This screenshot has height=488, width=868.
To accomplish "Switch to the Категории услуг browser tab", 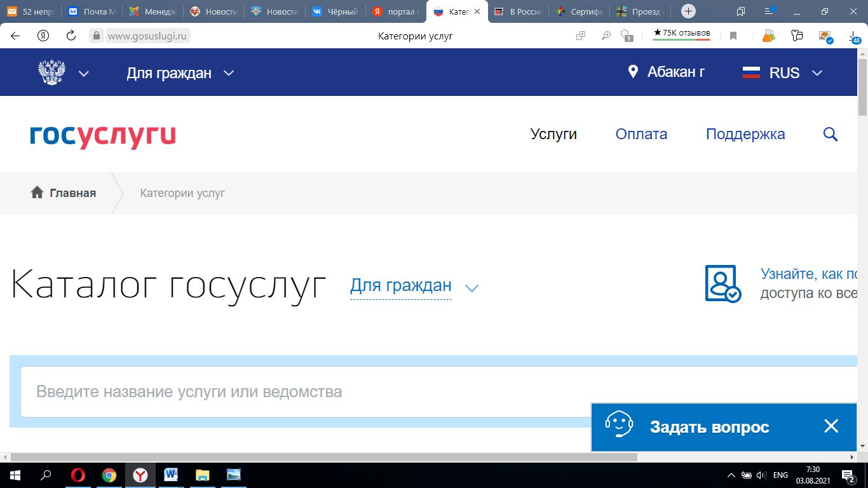I will [x=453, y=11].
